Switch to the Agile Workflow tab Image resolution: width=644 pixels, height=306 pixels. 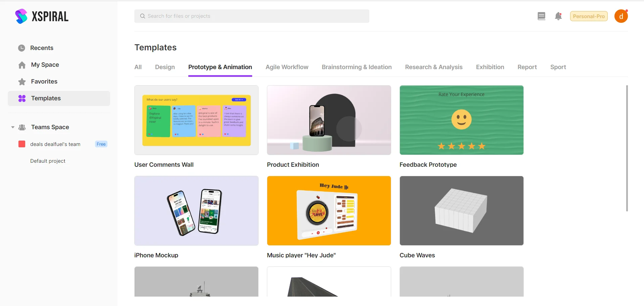click(x=287, y=67)
